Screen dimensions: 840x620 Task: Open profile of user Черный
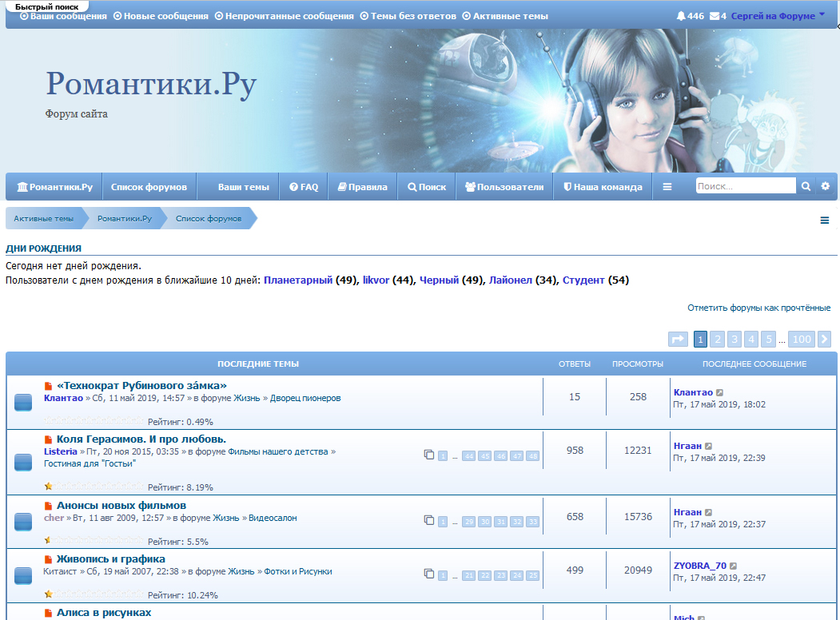(439, 280)
